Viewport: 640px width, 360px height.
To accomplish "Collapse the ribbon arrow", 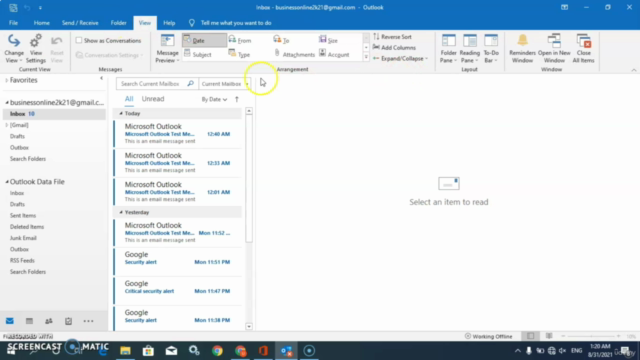I will (x=633, y=70).
